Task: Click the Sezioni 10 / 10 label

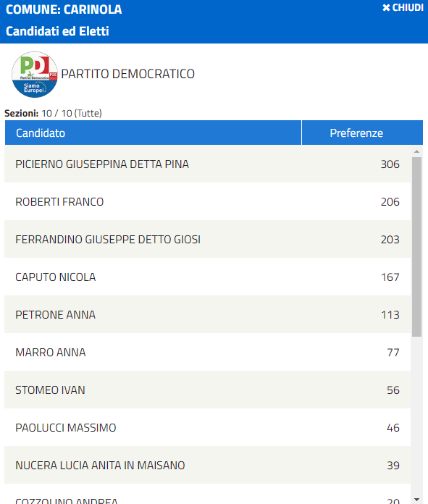Action: coord(53,113)
